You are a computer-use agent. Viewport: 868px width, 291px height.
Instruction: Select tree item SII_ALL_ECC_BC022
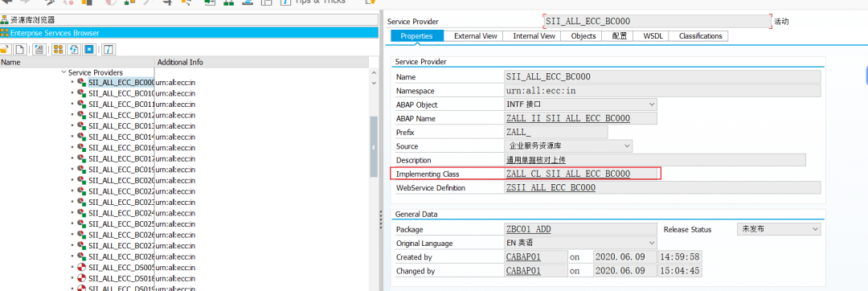[x=121, y=191]
